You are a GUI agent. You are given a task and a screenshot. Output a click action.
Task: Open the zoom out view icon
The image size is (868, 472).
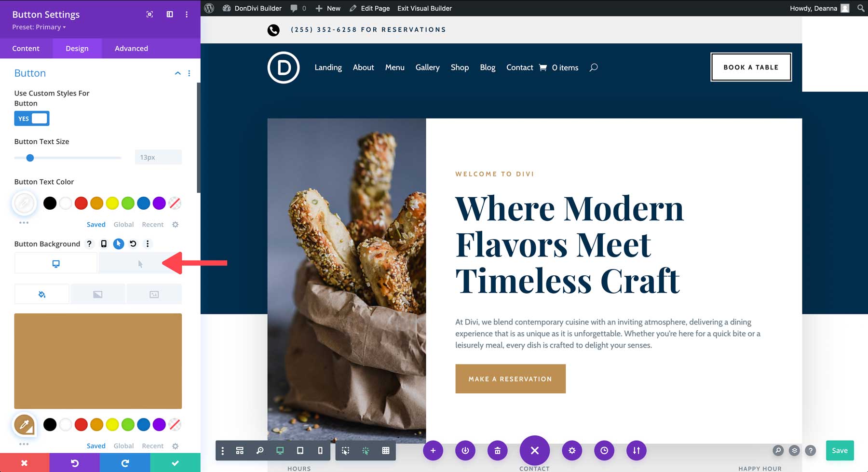(260, 451)
